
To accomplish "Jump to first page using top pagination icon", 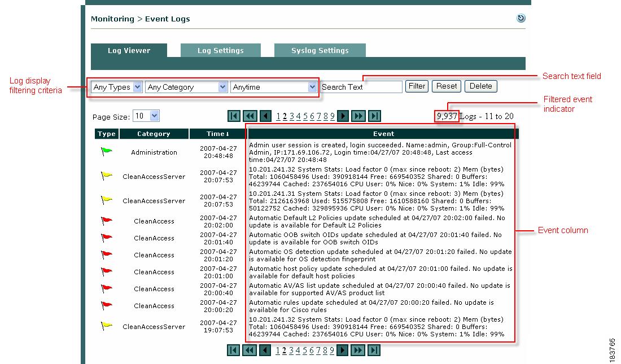I will (x=234, y=116).
